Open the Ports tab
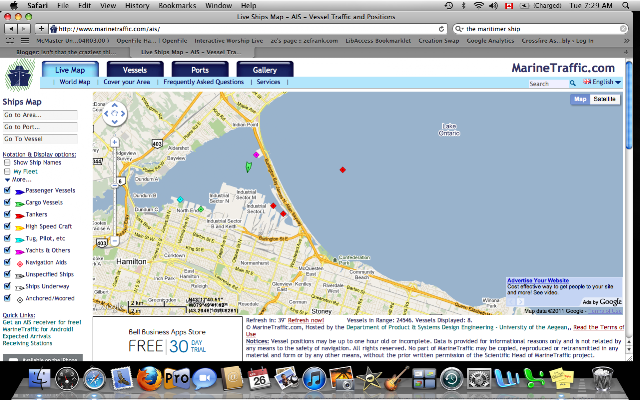The image size is (640, 400). coord(200,69)
